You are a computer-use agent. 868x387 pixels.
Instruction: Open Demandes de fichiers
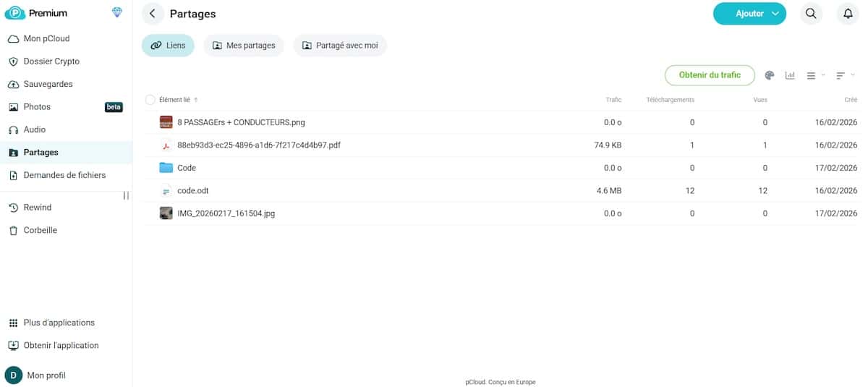point(66,175)
